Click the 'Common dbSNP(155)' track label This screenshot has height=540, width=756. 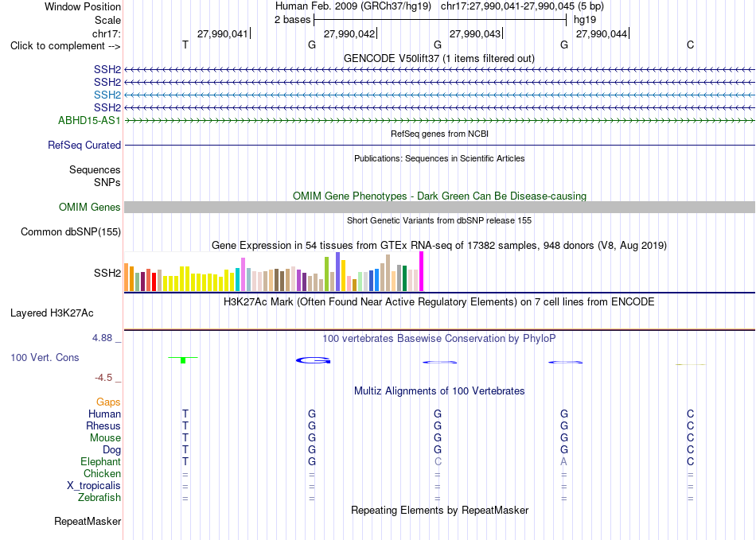pyautogui.click(x=71, y=231)
